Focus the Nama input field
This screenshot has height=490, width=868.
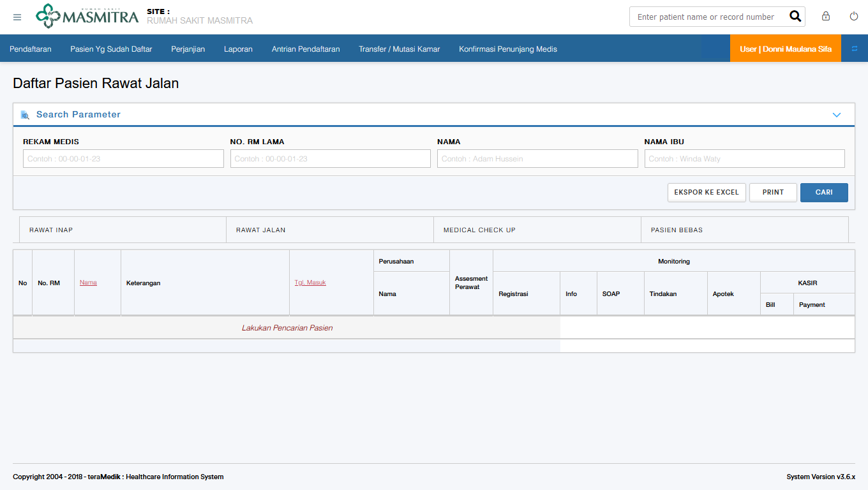[x=537, y=159]
